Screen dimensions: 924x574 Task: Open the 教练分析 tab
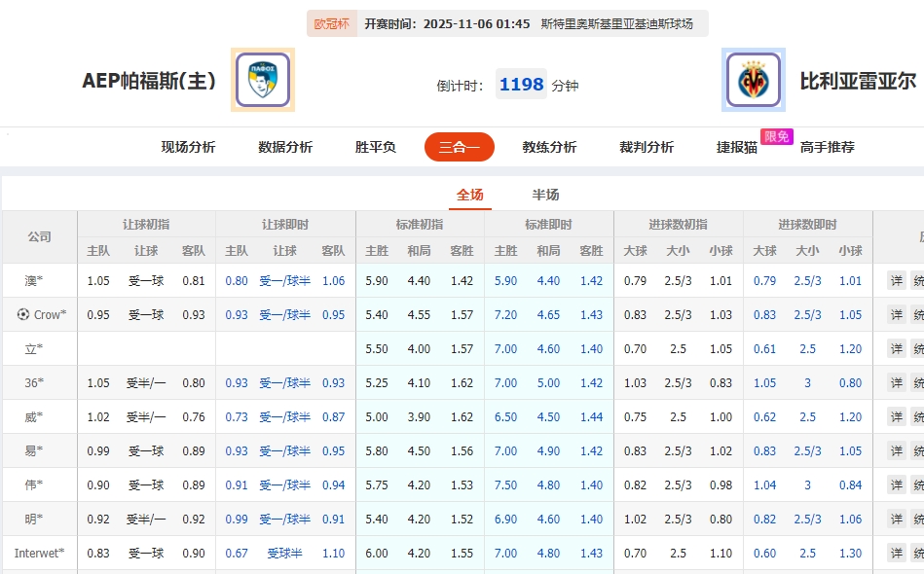click(549, 147)
